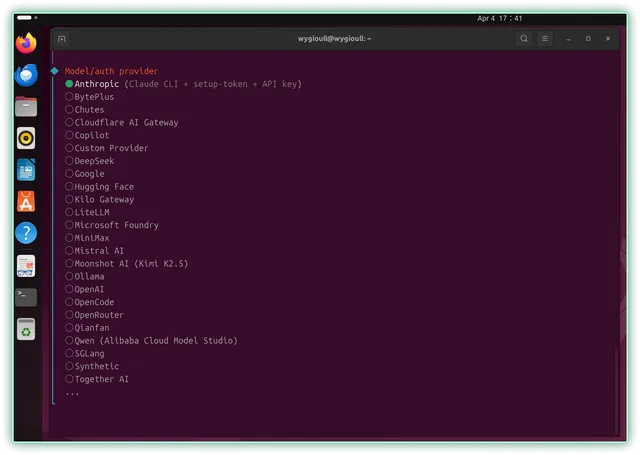Select the Google provider option

(85, 174)
